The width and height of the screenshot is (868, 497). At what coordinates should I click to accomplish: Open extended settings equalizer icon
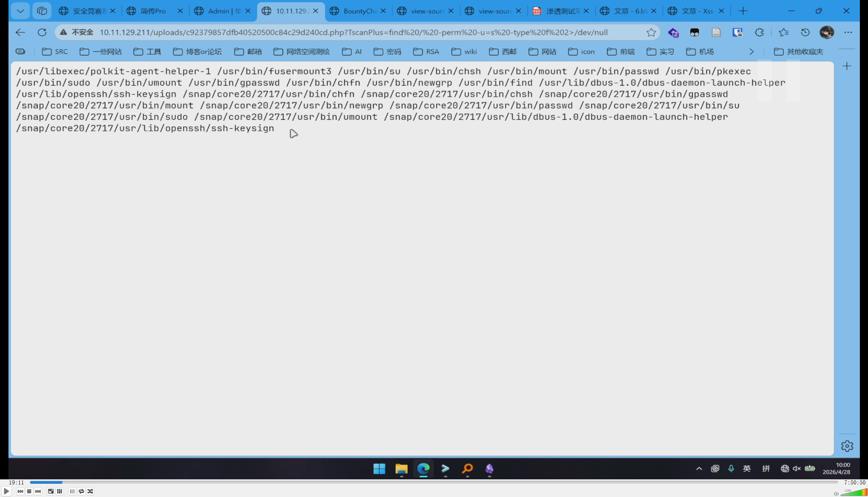(x=60, y=491)
